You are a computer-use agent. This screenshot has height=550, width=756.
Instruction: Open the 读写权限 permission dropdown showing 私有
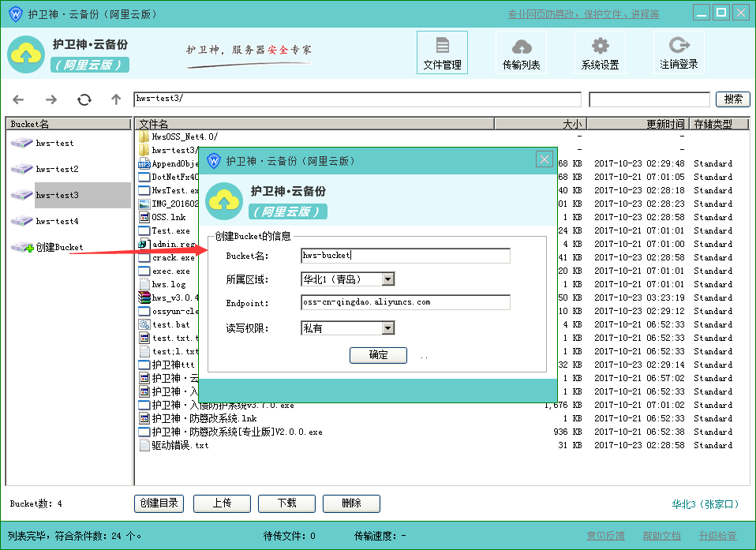(387, 327)
